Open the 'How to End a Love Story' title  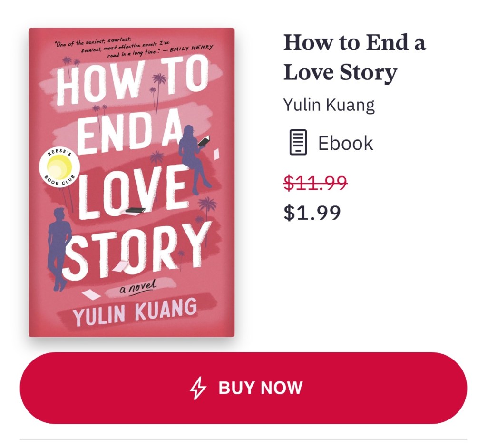click(x=354, y=57)
